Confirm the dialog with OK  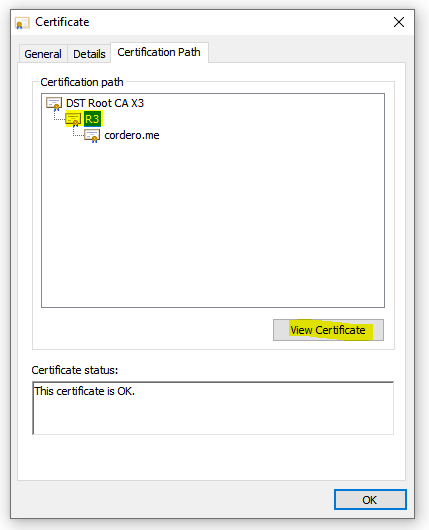[370, 500]
